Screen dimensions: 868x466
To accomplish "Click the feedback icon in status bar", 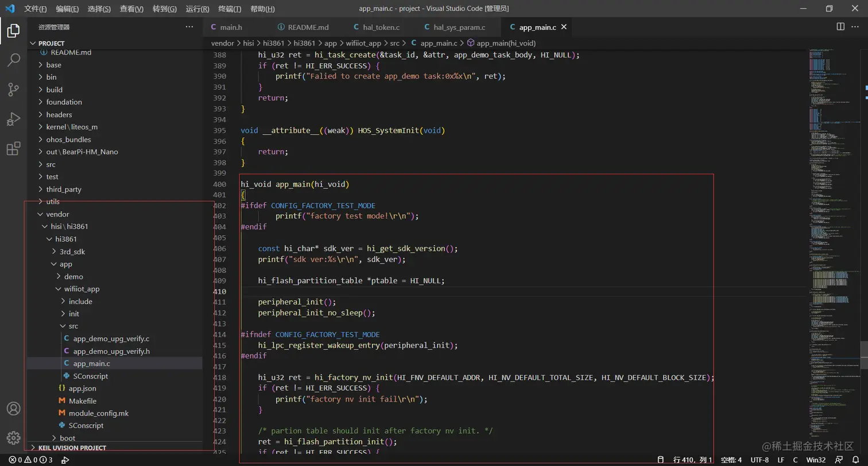I will pos(839,460).
